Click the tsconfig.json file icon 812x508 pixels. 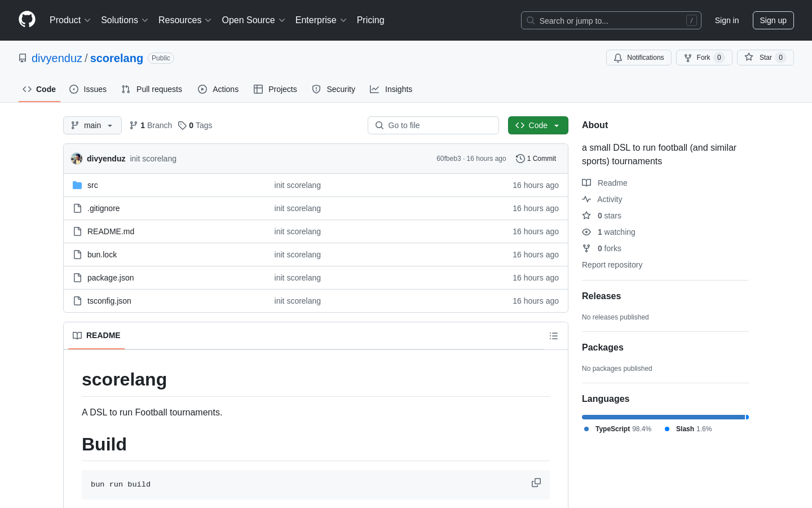tap(77, 301)
